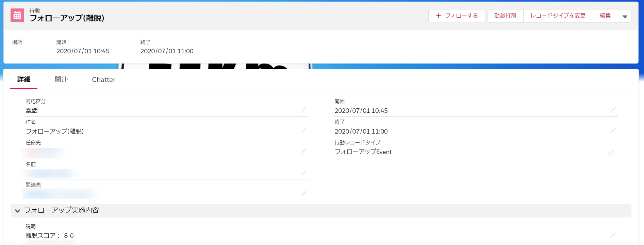Click the pink calendar event icon

[17, 15]
